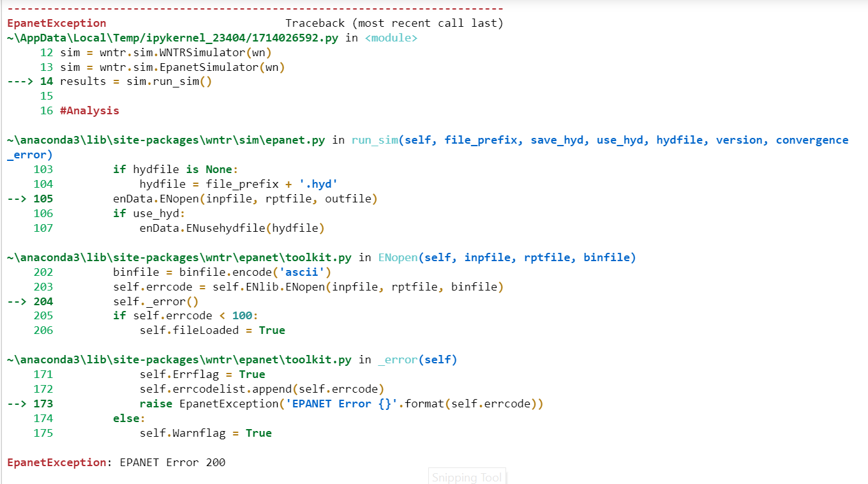This screenshot has height=484, width=868.
Task: Click the EPANET Error 200 message text
Action: 172,462
